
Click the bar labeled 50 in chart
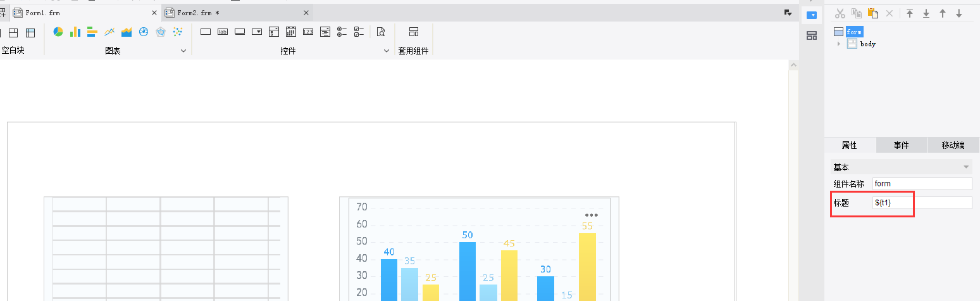467,271
